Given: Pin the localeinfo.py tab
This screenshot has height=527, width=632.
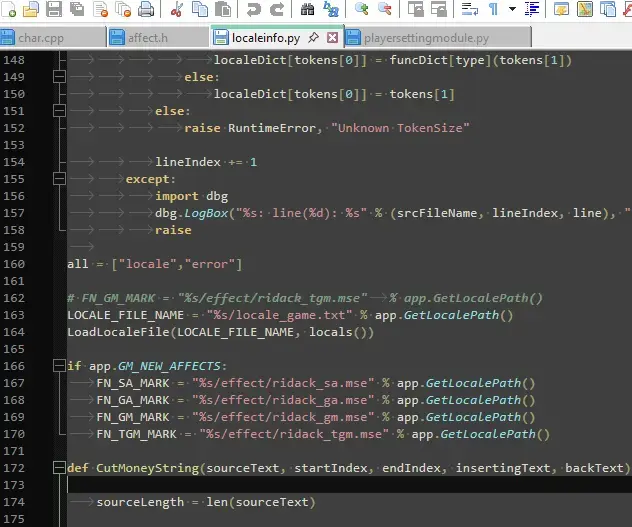Looking at the screenshot, I should (x=313, y=38).
